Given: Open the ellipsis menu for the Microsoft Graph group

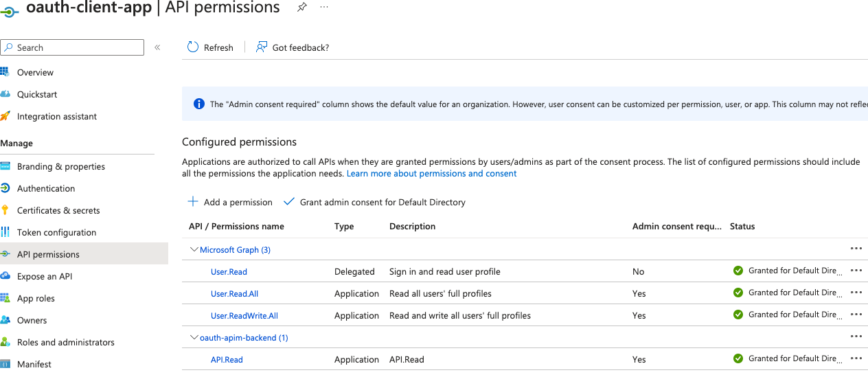Looking at the screenshot, I should (x=856, y=249).
